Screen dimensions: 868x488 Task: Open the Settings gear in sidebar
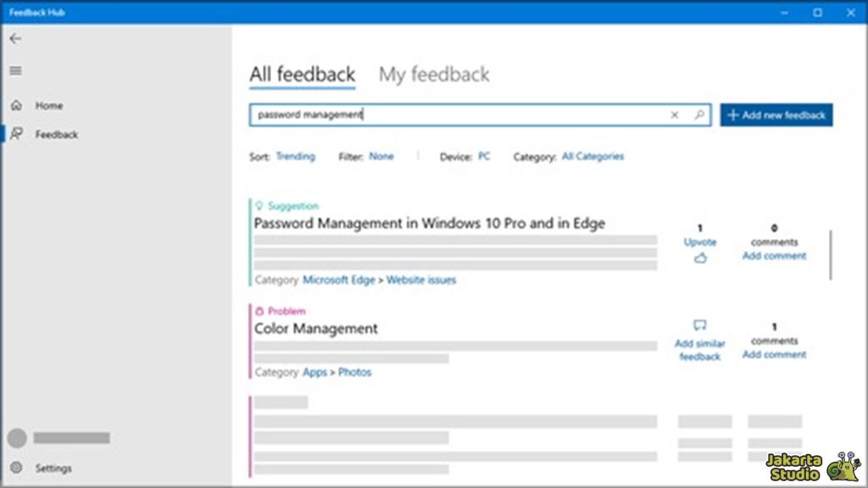tap(16, 468)
